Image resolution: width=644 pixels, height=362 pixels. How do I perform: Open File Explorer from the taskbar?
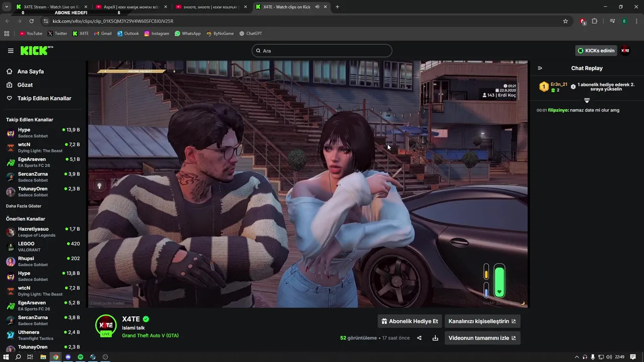click(43, 357)
